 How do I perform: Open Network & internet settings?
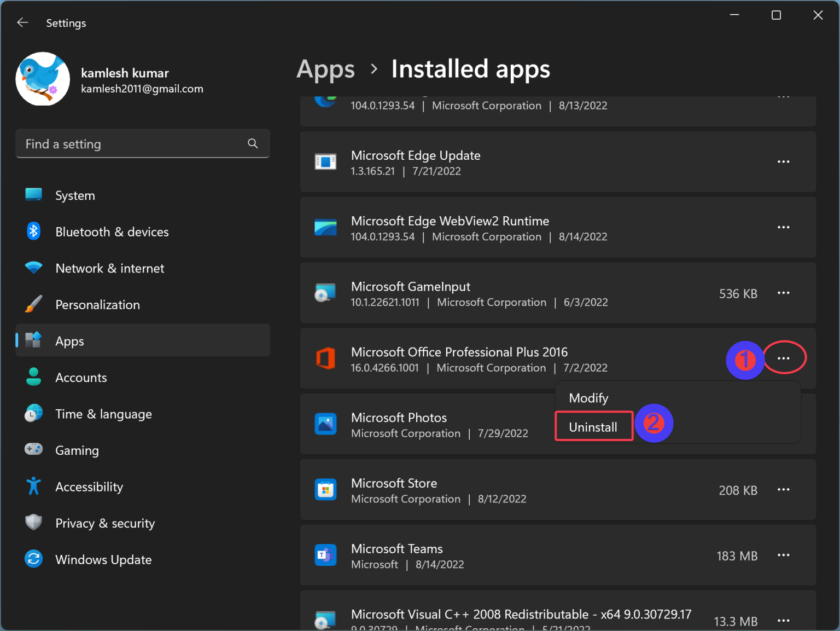[x=143, y=268]
